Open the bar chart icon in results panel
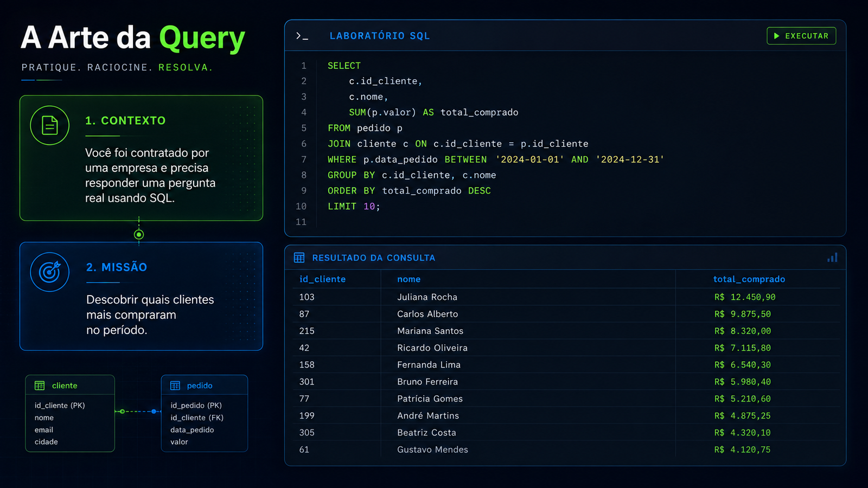868x488 pixels. tap(832, 258)
